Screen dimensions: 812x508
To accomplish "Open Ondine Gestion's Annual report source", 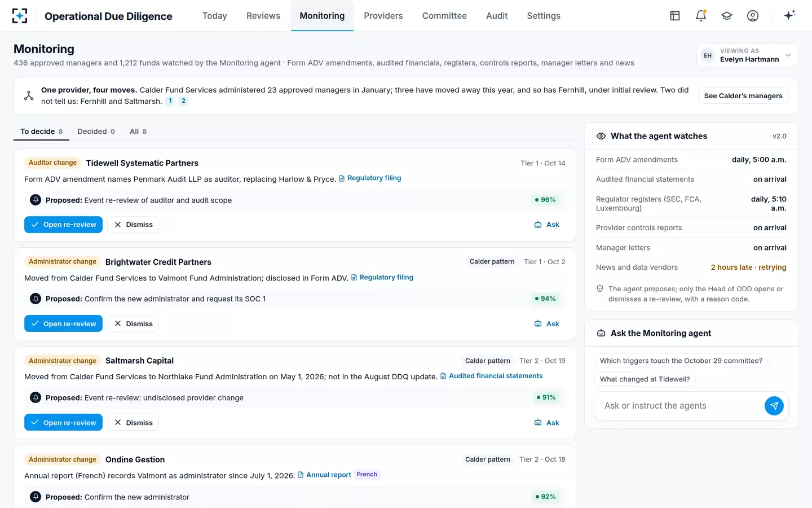I will click(x=324, y=475).
